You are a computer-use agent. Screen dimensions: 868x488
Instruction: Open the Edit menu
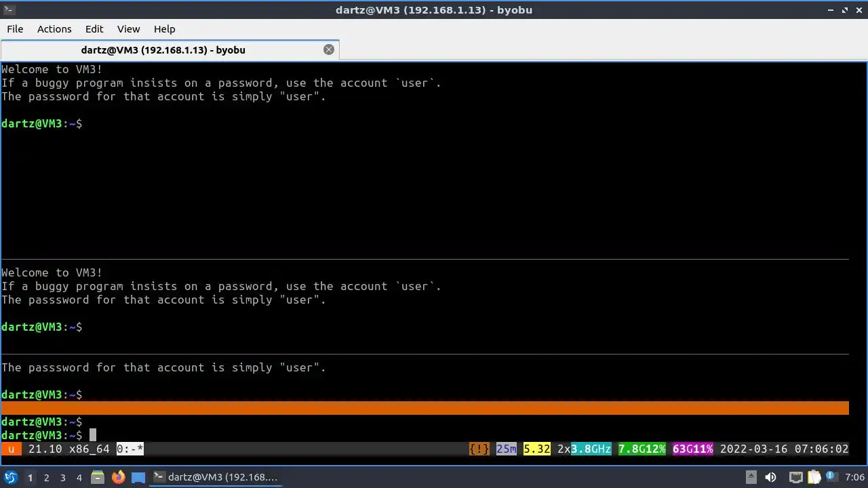click(x=94, y=29)
